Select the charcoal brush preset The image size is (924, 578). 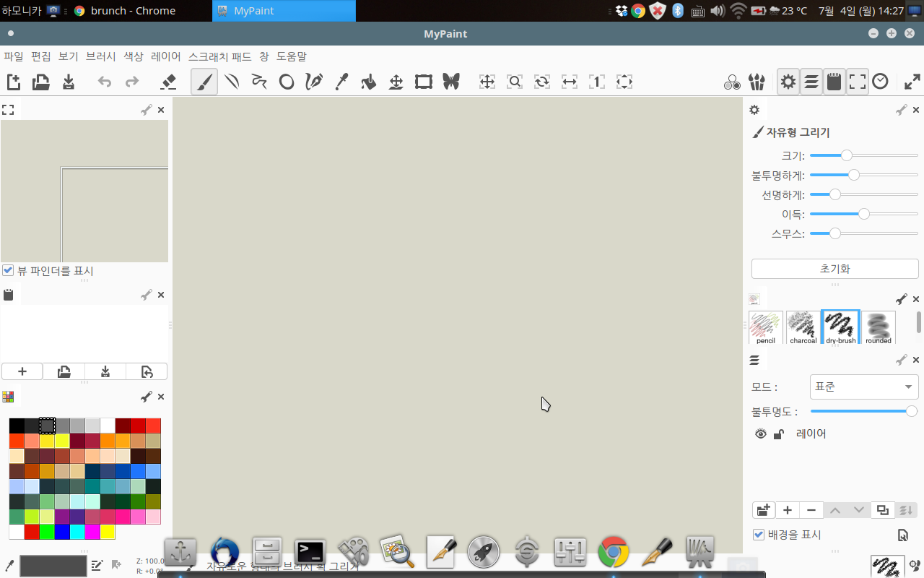[x=803, y=327]
